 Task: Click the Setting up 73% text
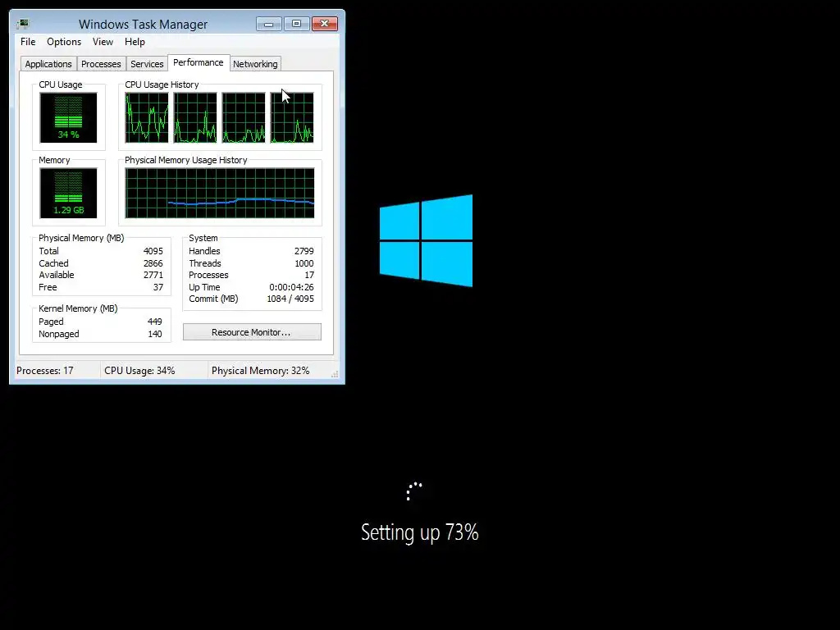pyautogui.click(x=419, y=532)
